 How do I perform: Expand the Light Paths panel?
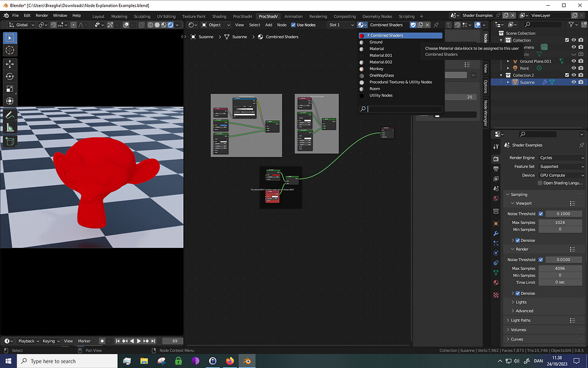click(x=521, y=320)
